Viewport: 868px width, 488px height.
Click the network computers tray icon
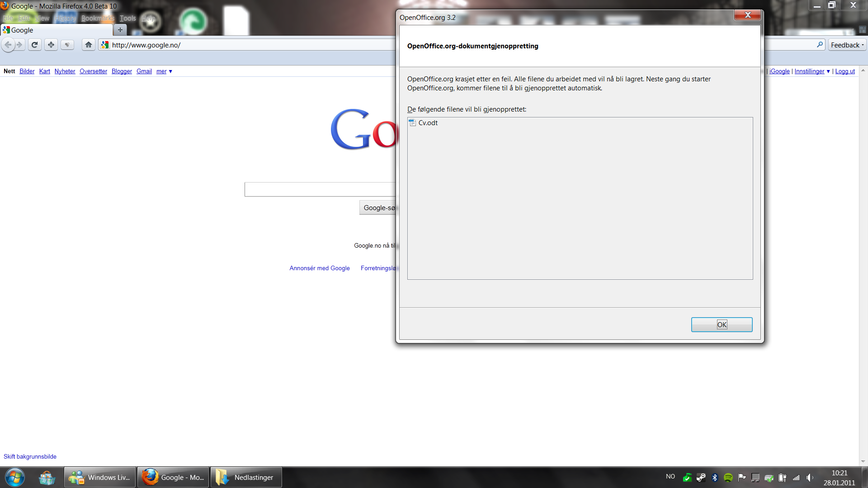coord(755,477)
